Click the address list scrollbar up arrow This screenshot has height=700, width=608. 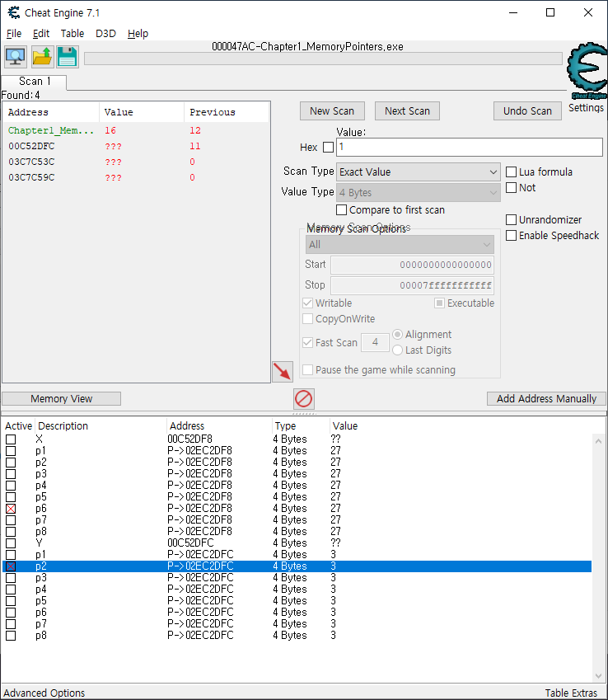[x=598, y=440]
